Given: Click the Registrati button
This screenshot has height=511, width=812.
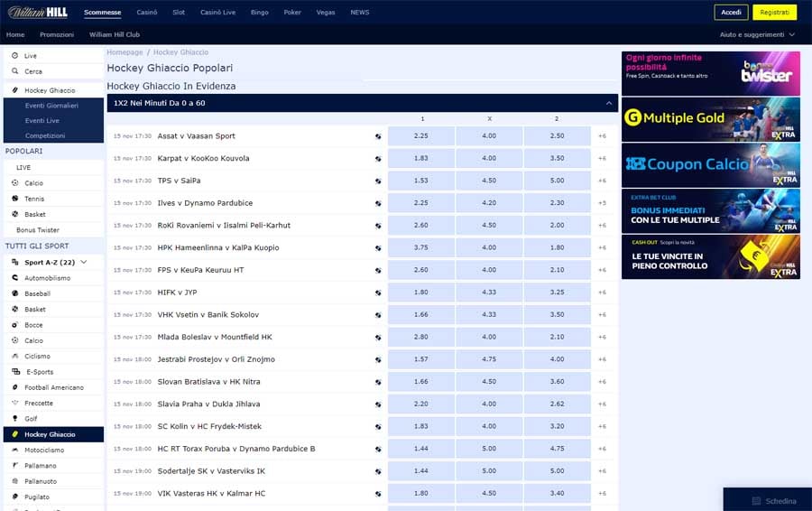Looking at the screenshot, I should 775,12.
